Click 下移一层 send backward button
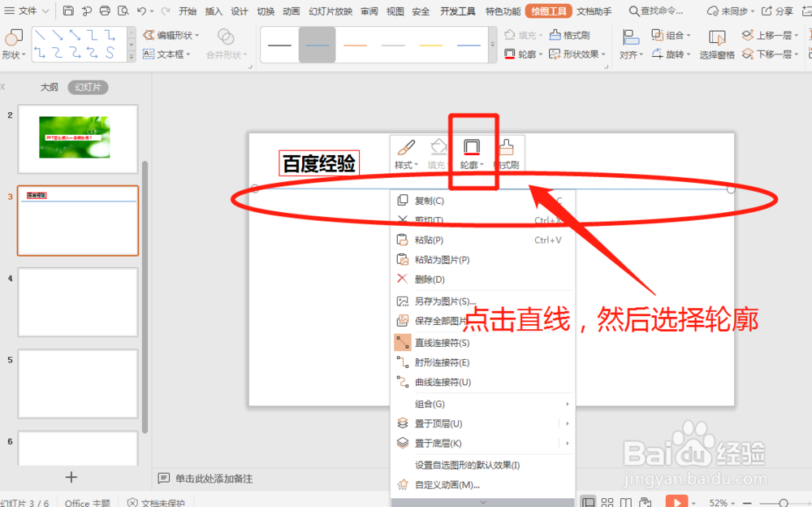This screenshot has height=507, width=812. pyautogui.click(x=770, y=54)
